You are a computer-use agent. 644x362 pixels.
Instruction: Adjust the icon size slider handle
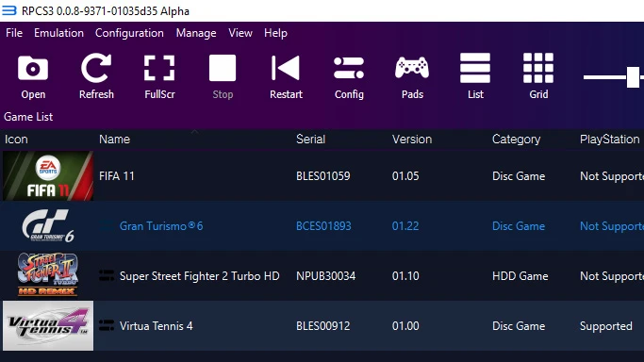[633, 76]
